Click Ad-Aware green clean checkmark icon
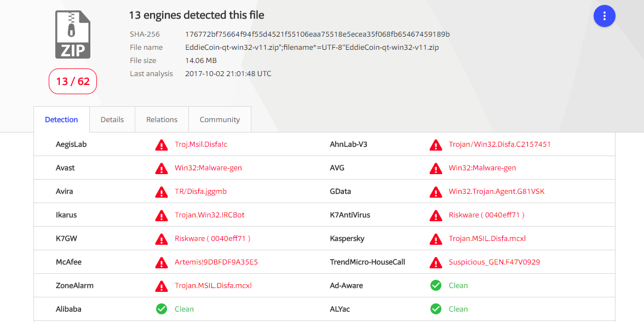This screenshot has width=644, height=322. 436,285
